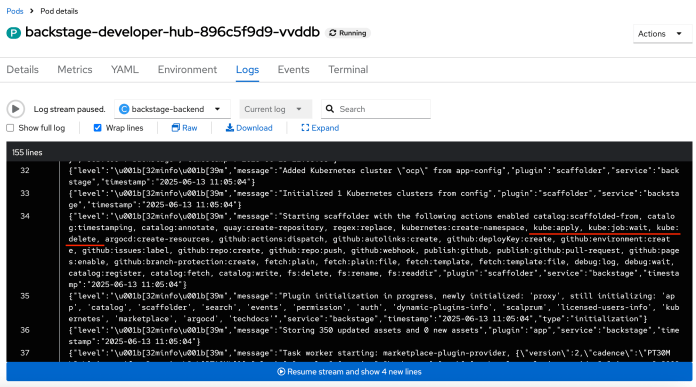
Task: Click log line number 34
Action: (x=25, y=216)
